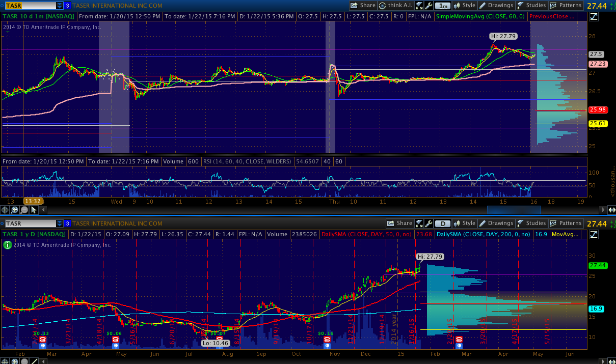Open Patterns in bottom chart toolbar

pyautogui.click(x=565, y=223)
